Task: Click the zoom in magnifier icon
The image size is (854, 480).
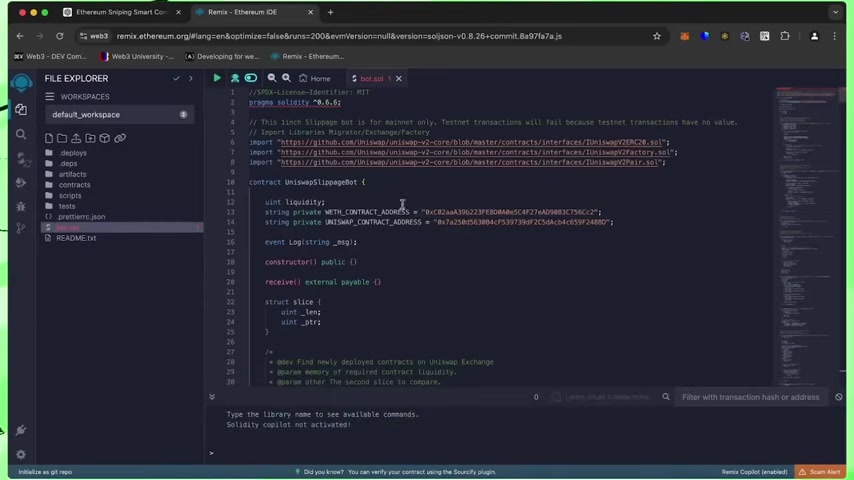Action: click(286, 78)
